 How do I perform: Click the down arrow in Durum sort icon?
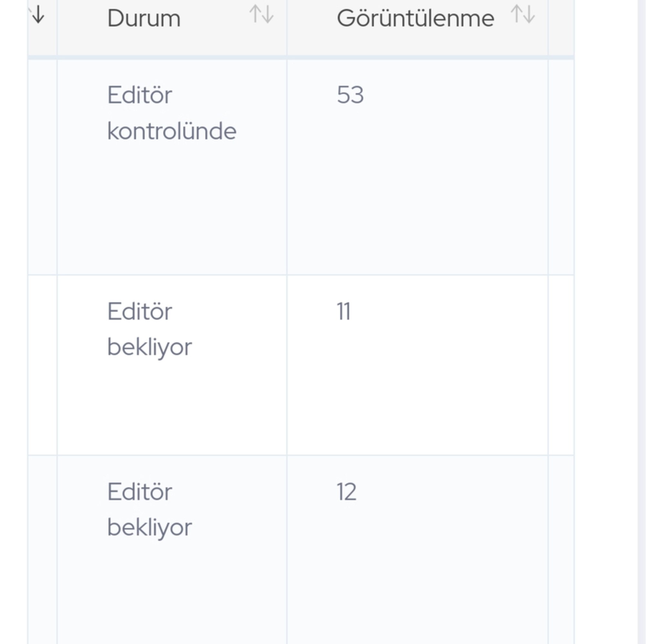coord(267,15)
